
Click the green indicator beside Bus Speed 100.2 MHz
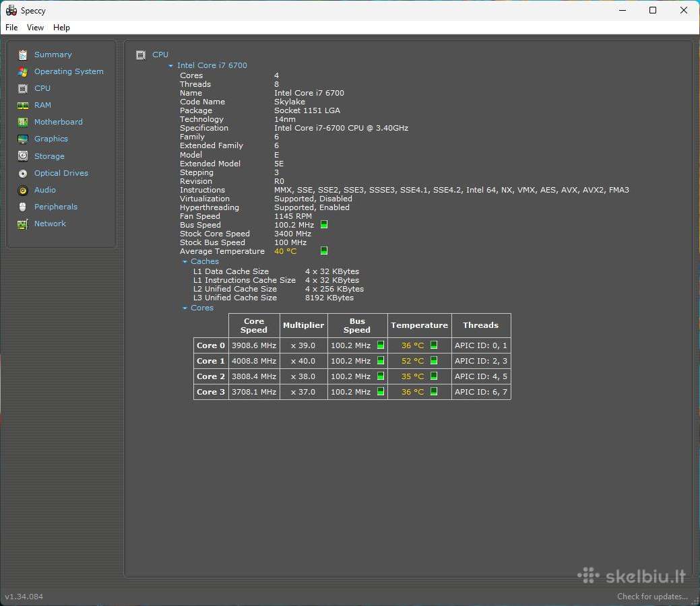click(324, 224)
